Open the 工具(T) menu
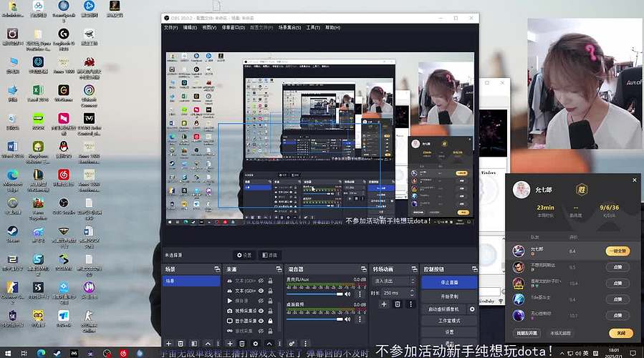644x358 pixels. coord(313,27)
